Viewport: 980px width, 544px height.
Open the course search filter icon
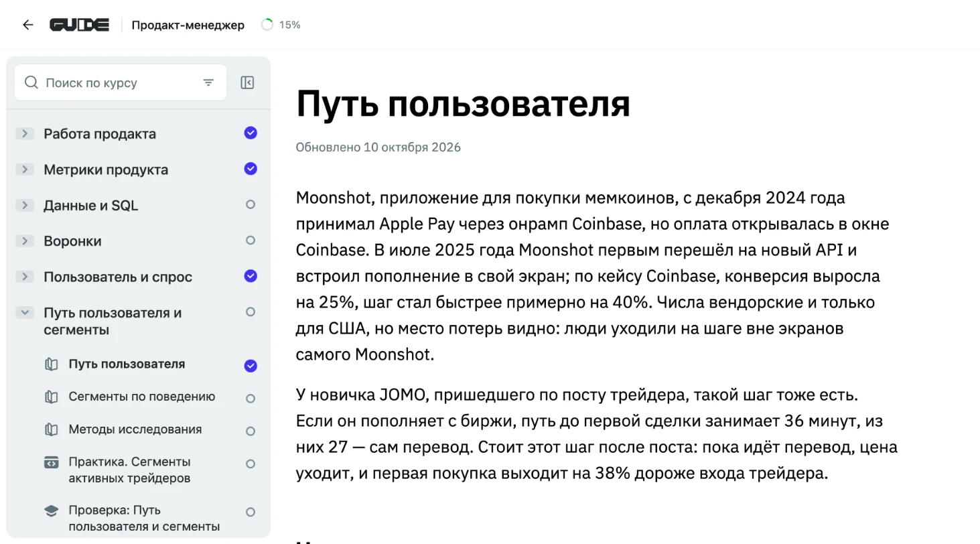pyautogui.click(x=208, y=82)
